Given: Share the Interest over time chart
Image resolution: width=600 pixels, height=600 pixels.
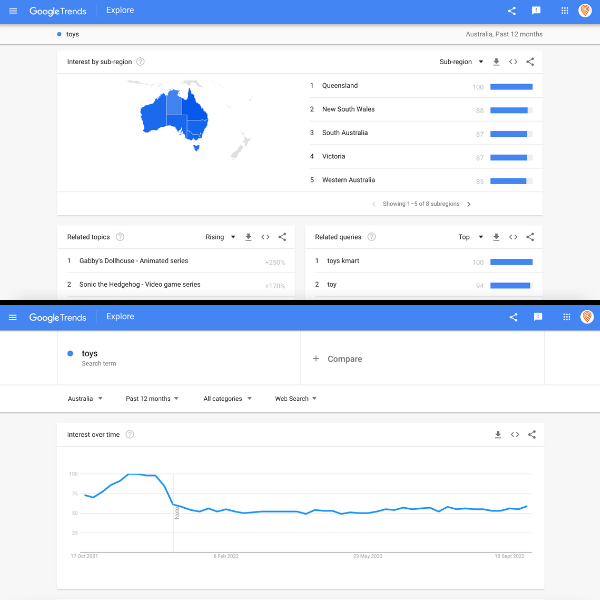Looking at the screenshot, I should tap(531, 434).
